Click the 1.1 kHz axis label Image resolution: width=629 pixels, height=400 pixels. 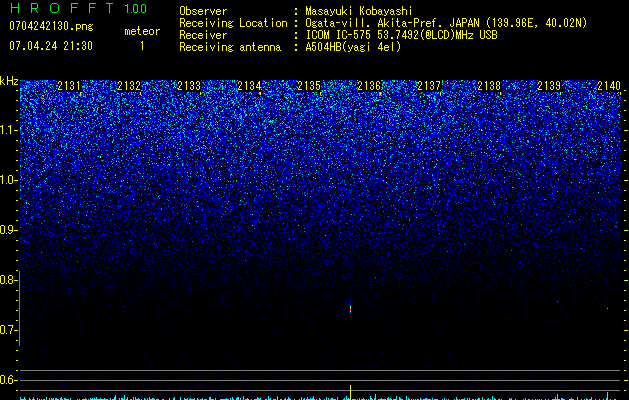[x=7, y=130]
